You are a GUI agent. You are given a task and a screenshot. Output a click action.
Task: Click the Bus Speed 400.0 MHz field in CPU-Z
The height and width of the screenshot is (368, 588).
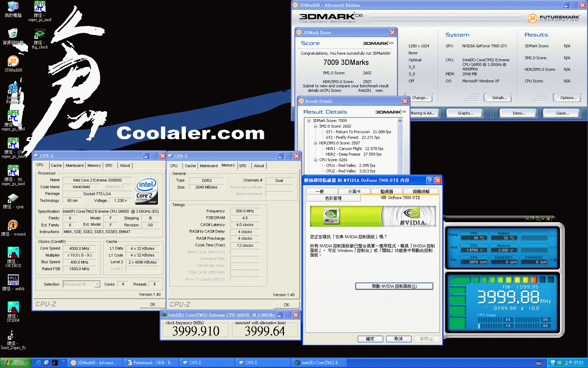[x=79, y=262]
